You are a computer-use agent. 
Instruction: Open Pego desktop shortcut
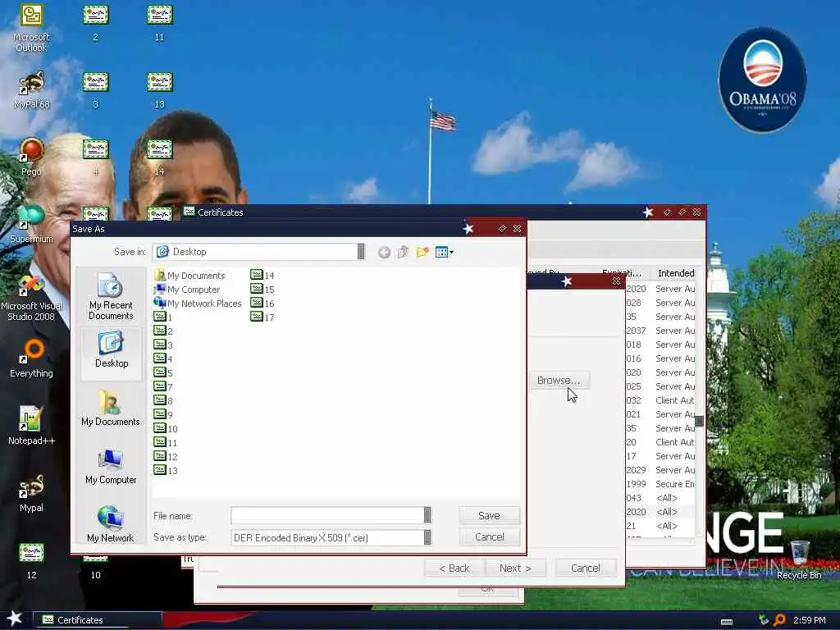click(32, 157)
